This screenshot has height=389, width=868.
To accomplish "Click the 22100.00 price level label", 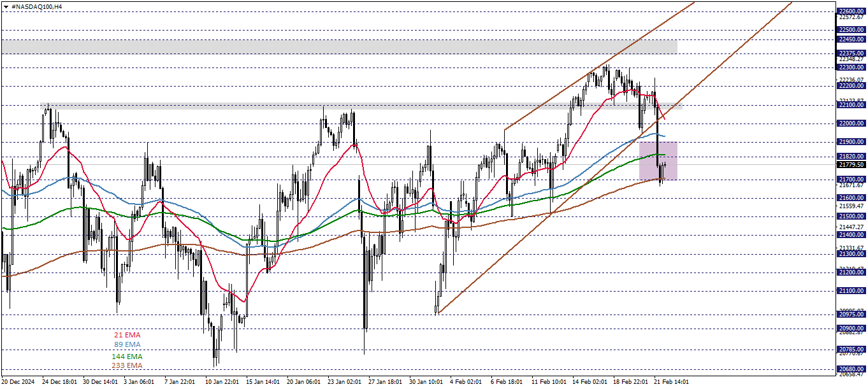I will coord(851,105).
